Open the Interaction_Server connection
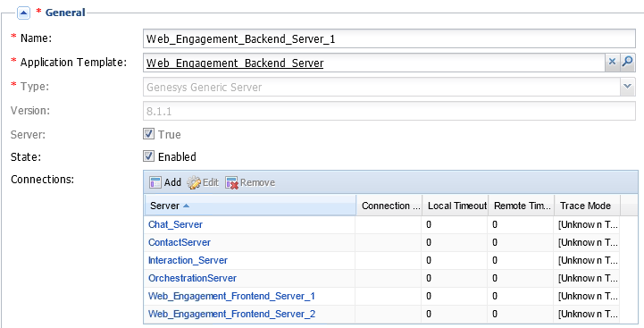This screenshot has width=644, height=328. tap(188, 260)
